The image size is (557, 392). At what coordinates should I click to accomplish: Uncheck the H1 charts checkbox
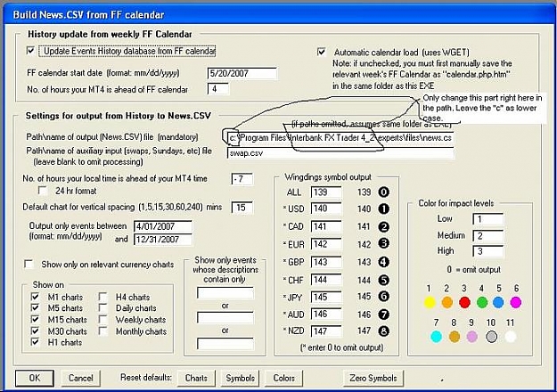point(35,342)
